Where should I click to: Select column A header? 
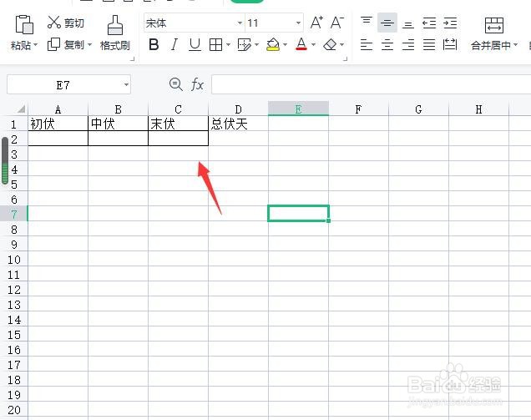tap(58, 109)
